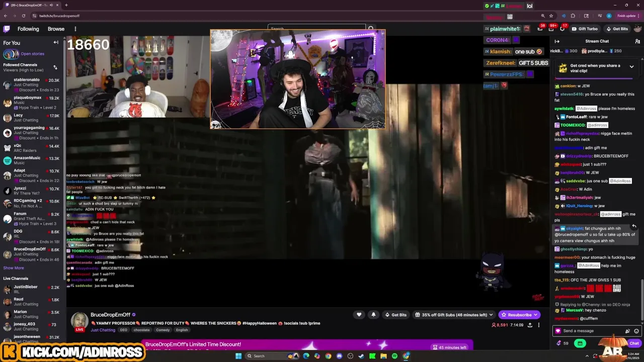Open the Bits cheer icon in chat input
This screenshot has width=644, height=362.
click(627, 331)
